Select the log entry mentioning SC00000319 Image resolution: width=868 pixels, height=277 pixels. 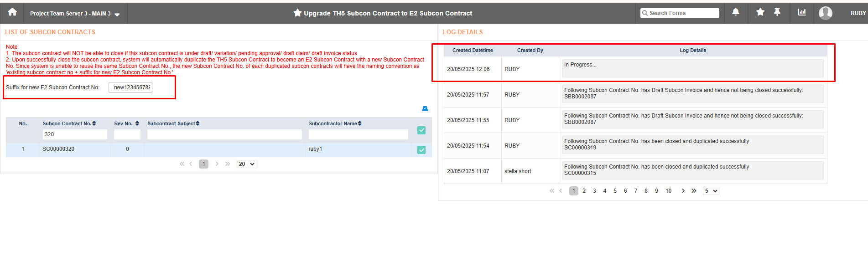(x=693, y=145)
